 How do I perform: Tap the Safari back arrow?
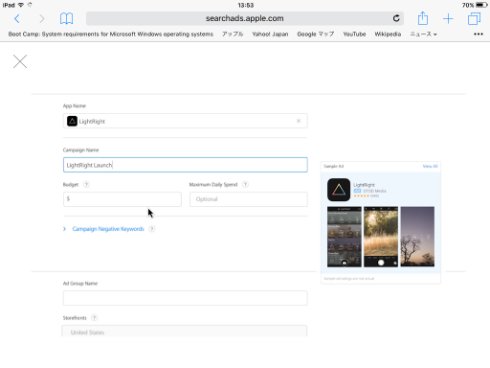pyautogui.click(x=17, y=19)
